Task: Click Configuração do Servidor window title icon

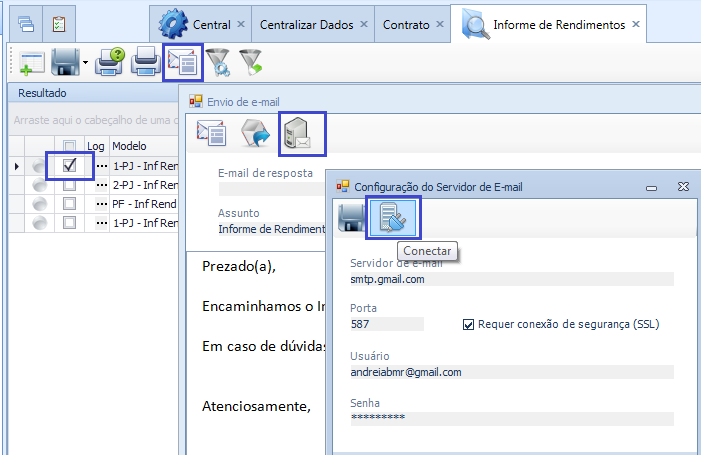Action: click(342, 186)
